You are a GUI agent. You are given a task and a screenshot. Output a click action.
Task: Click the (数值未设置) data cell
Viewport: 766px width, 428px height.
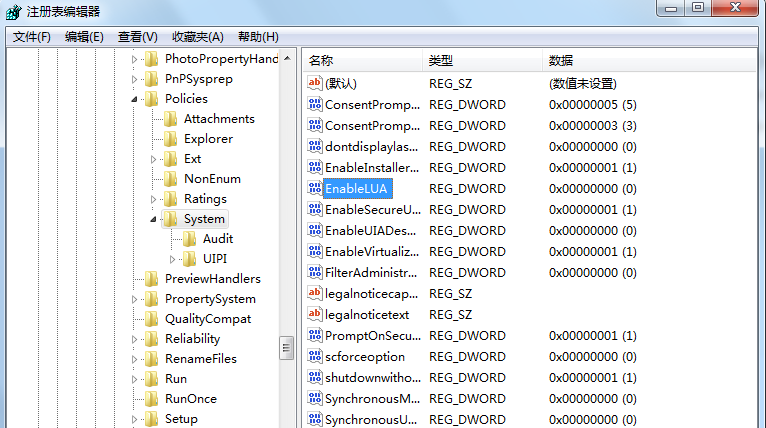582,84
